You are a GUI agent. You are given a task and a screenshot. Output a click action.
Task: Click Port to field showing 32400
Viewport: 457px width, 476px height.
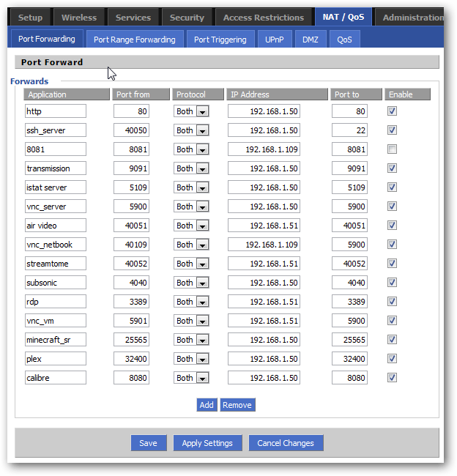pos(349,359)
